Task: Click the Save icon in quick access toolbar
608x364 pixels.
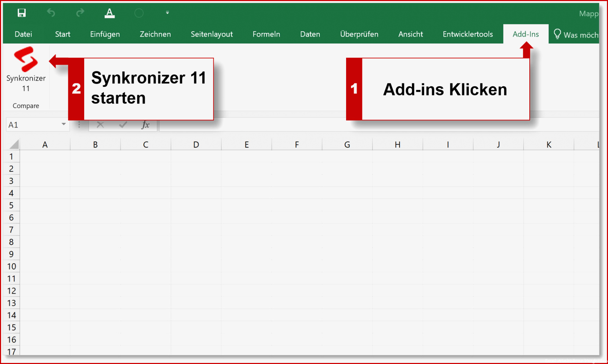Action: click(x=21, y=13)
